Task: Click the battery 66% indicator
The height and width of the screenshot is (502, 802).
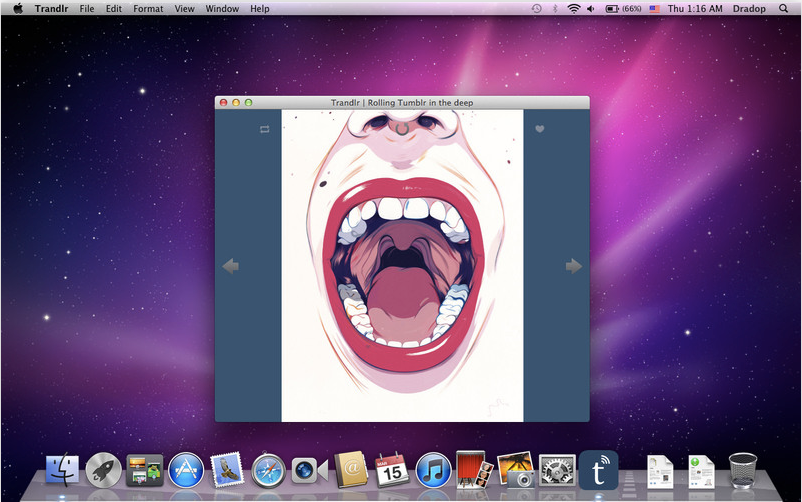Action: click(x=623, y=9)
